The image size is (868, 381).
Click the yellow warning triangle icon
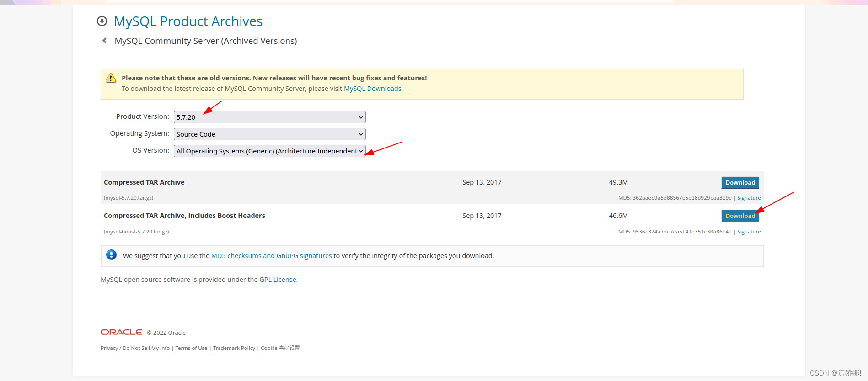(111, 78)
